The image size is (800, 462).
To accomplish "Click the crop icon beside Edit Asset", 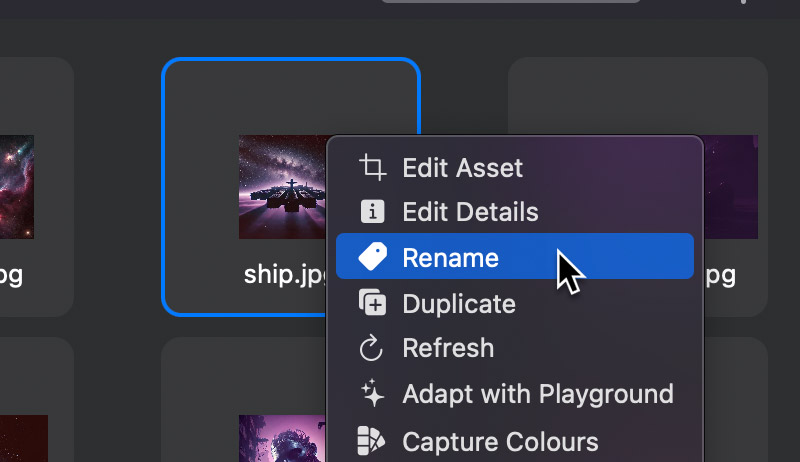I will 372,167.
